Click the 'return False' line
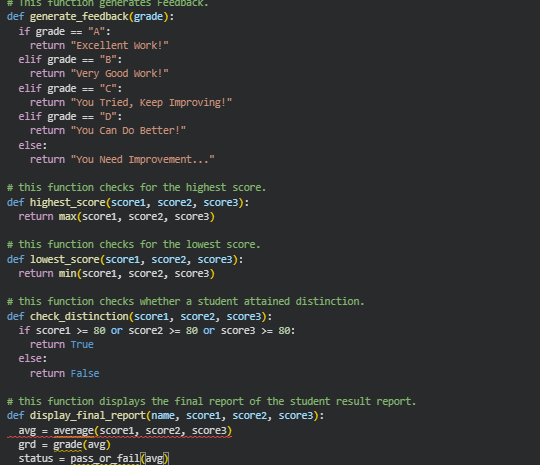540x465 pixels. point(65,373)
